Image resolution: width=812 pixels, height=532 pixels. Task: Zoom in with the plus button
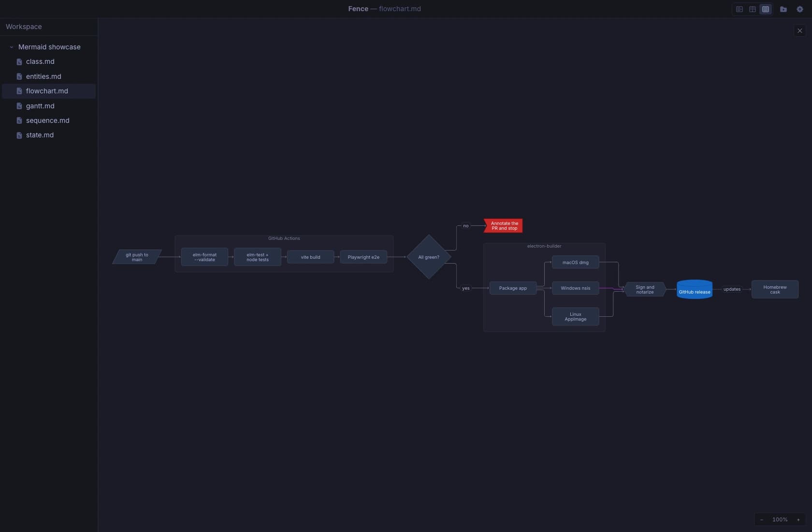coord(798,519)
